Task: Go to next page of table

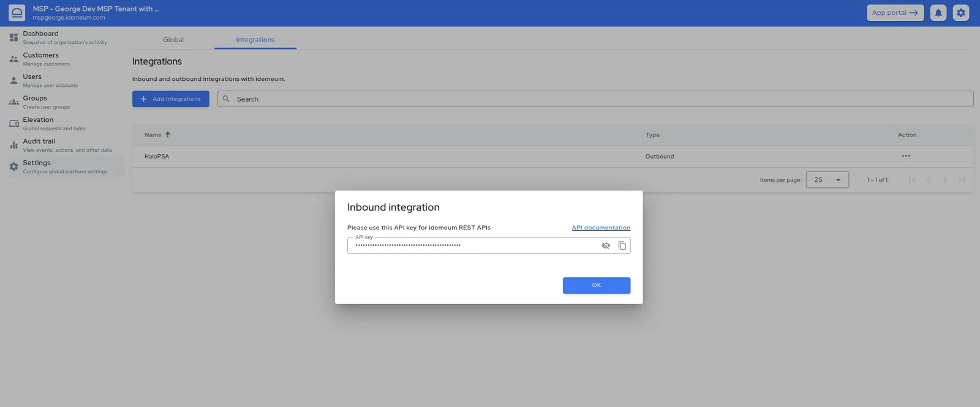Action: (x=945, y=179)
